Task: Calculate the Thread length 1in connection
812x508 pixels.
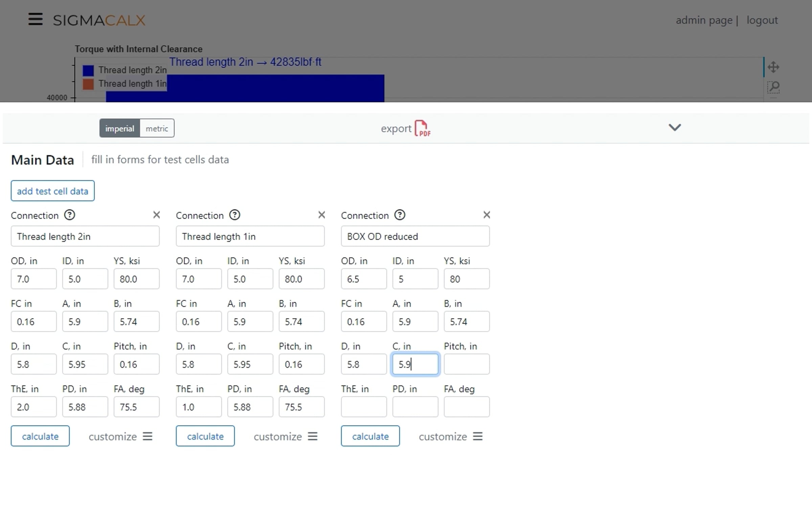Action: [x=205, y=436]
